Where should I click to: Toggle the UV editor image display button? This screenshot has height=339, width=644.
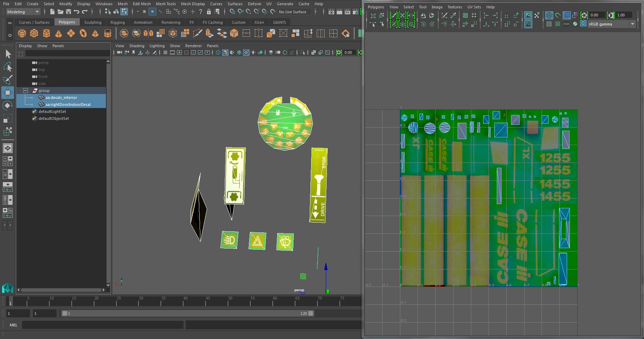point(528,15)
